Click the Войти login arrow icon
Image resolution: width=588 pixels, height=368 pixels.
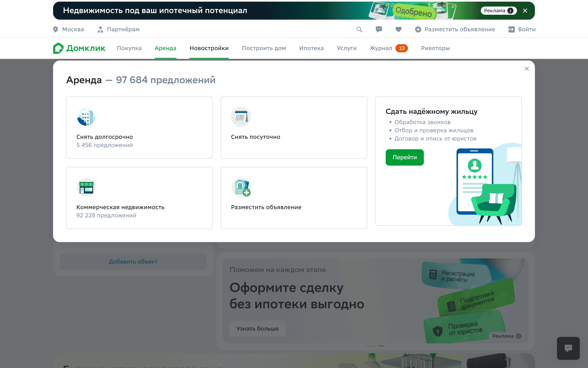pos(511,29)
